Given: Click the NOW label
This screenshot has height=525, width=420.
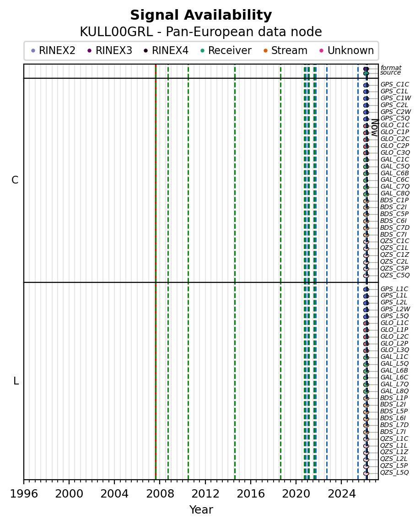Looking at the screenshot, I should coord(374,128).
